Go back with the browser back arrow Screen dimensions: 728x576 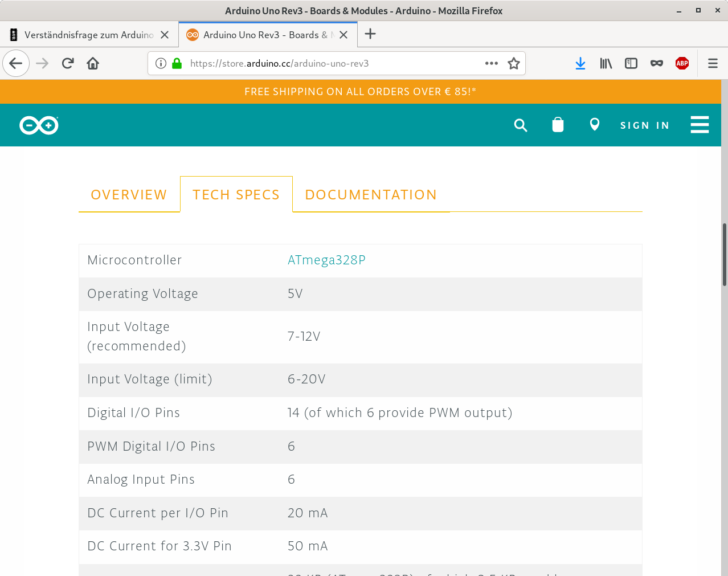(x=16, y=63)
